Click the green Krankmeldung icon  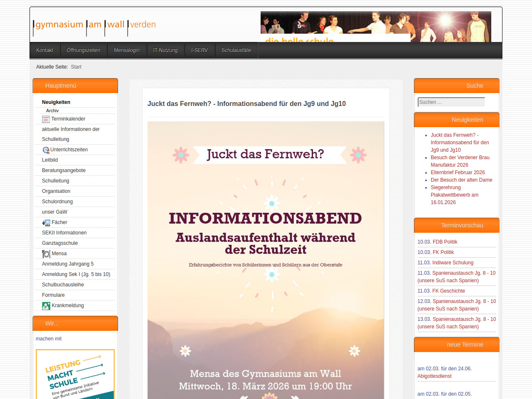click(x=46, y=306)
